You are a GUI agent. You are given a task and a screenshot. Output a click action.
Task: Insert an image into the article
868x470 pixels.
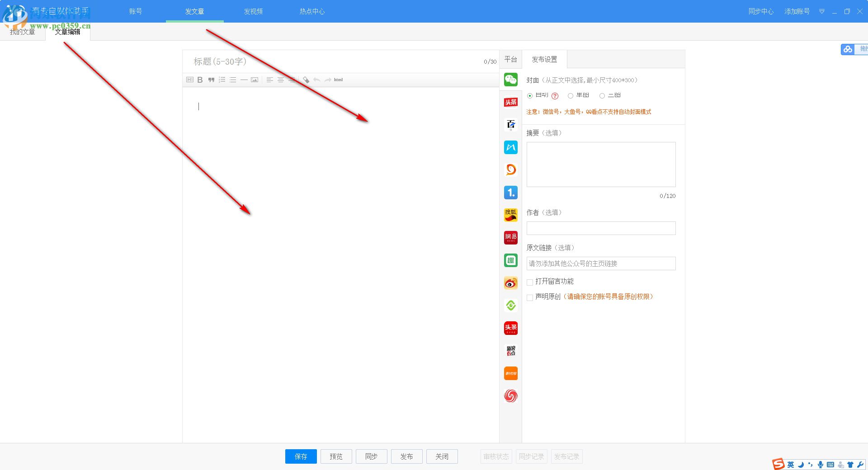click(255, 80)
